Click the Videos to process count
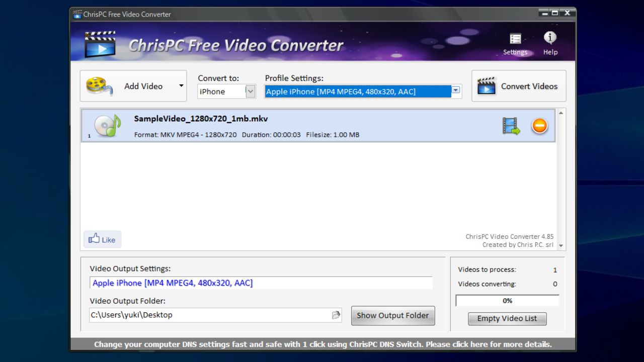644x362 pixels. tap(555, 270)
